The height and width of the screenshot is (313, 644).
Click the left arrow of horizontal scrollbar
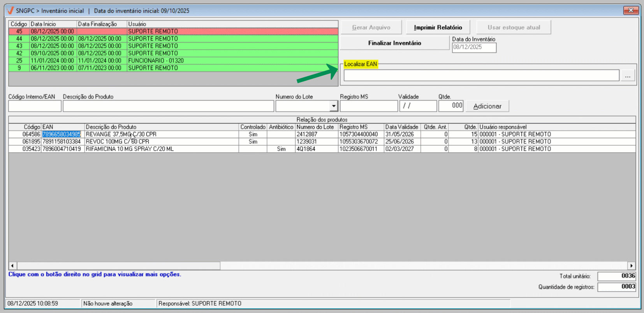point(12,266)
